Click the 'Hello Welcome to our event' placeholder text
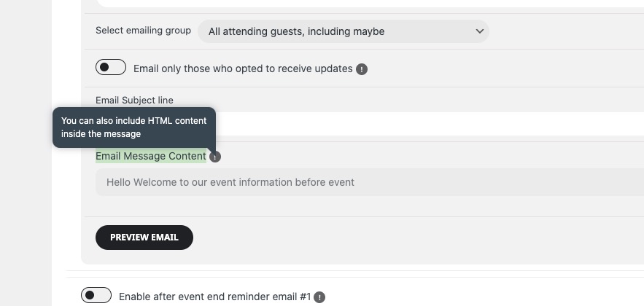 point(230,182)
